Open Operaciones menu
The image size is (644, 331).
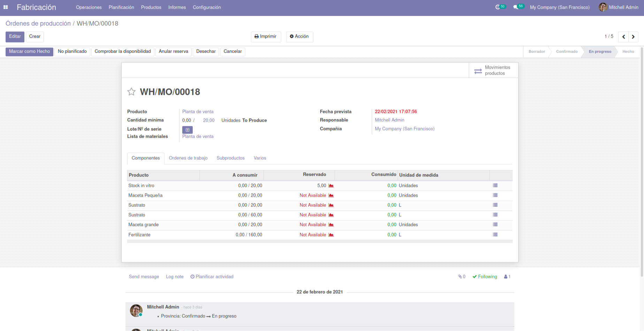[x=89, y=7]
